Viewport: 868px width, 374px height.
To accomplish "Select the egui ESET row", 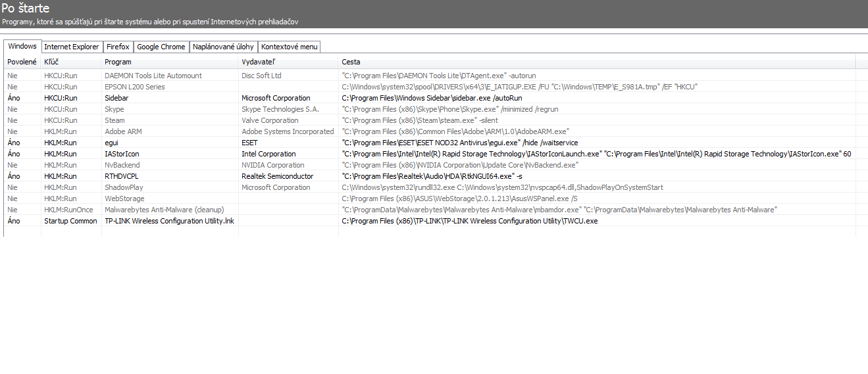I will 434,143.
